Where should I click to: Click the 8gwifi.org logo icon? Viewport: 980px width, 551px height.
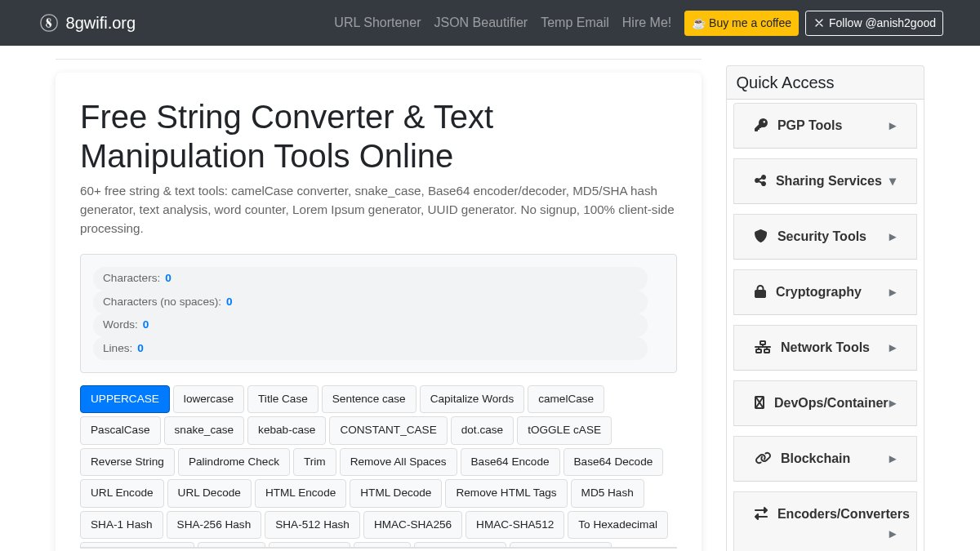(x=49, y=23)
